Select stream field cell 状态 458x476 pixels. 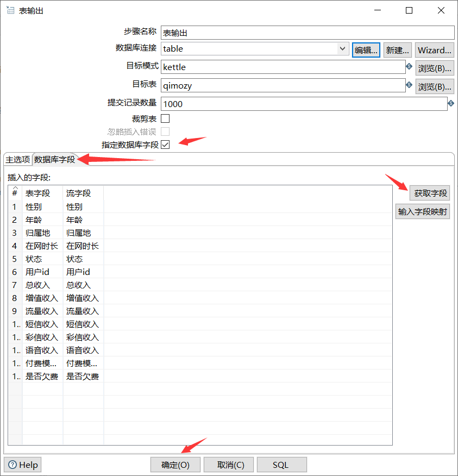point(83,259)
